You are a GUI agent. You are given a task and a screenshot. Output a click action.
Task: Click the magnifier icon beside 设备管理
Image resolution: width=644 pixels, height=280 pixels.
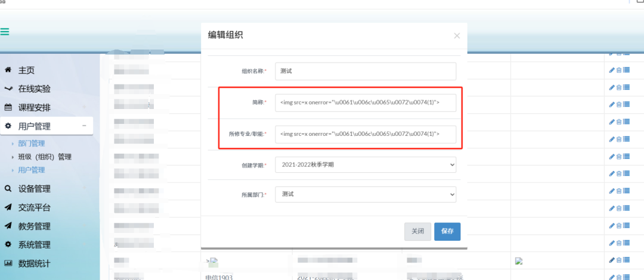[8, 189]
